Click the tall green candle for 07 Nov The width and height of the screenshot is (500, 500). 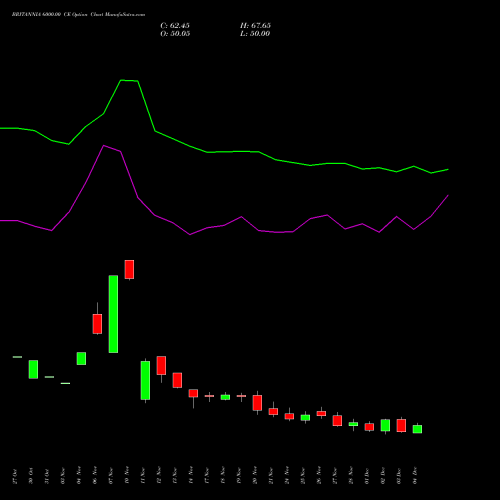click(x=113, y=314)
